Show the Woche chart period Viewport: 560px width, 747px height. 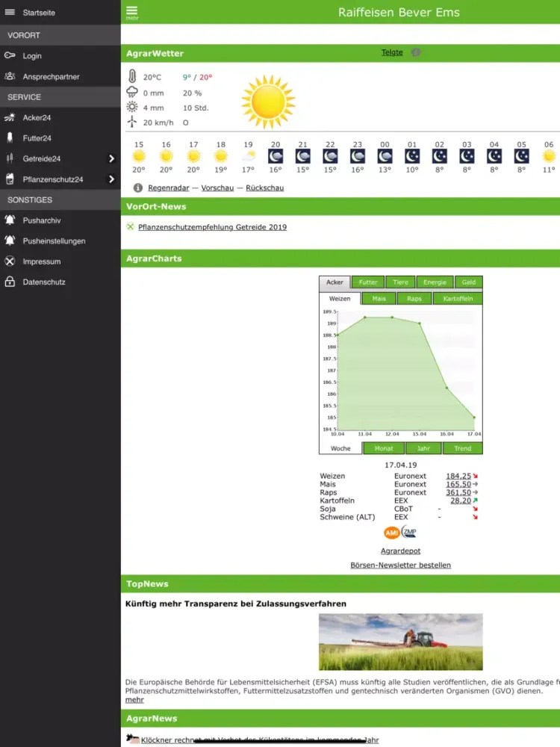coord(340,448)
